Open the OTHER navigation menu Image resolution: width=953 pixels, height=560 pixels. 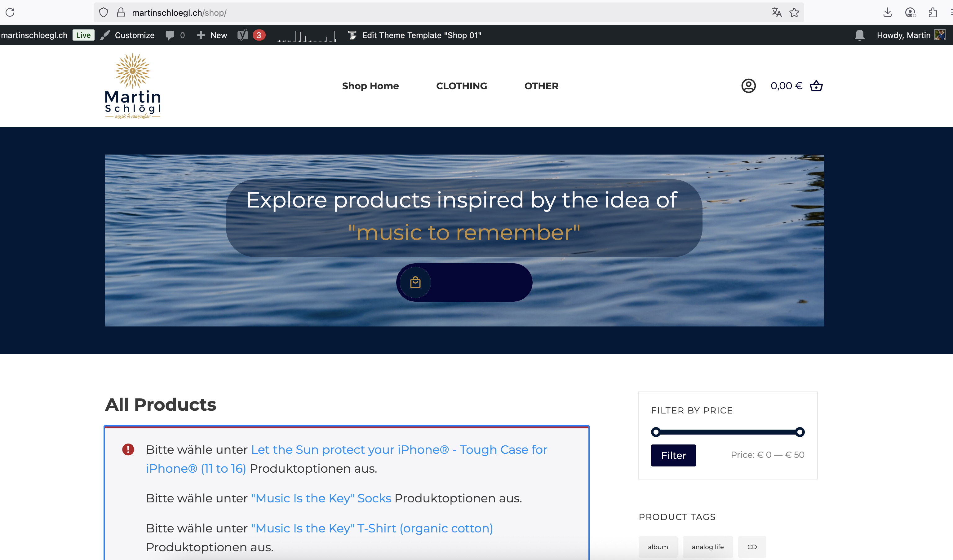[541, 86]
